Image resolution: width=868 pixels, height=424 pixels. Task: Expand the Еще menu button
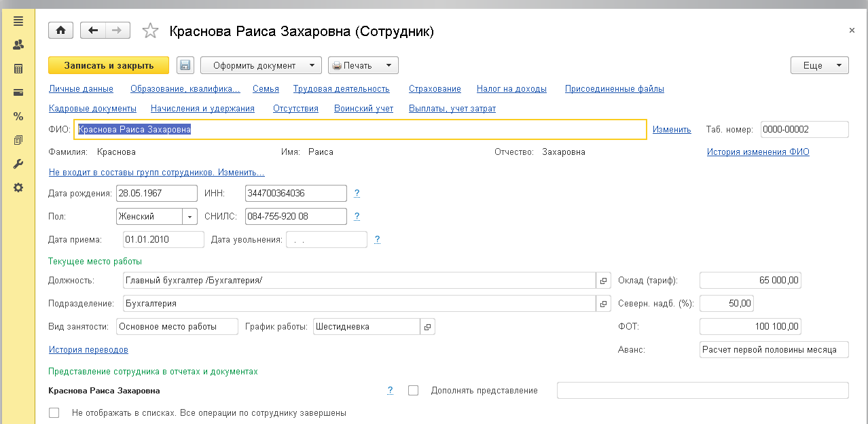[819, 65]
